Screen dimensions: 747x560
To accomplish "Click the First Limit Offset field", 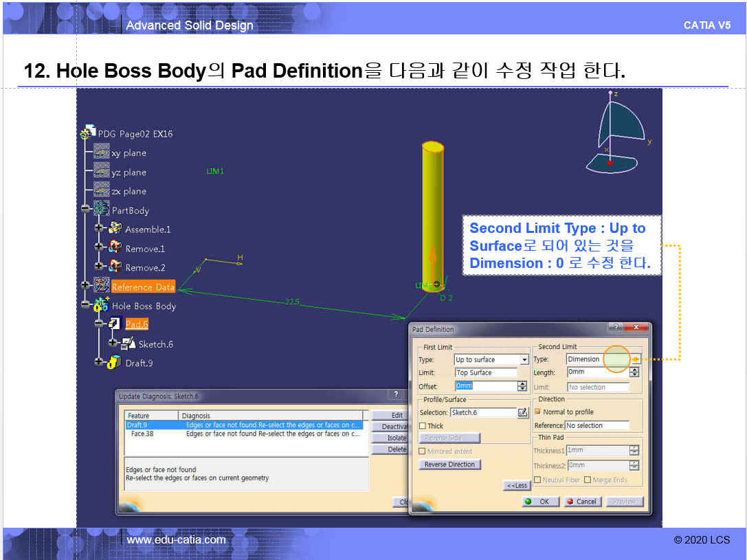I will tap(485, 386).
